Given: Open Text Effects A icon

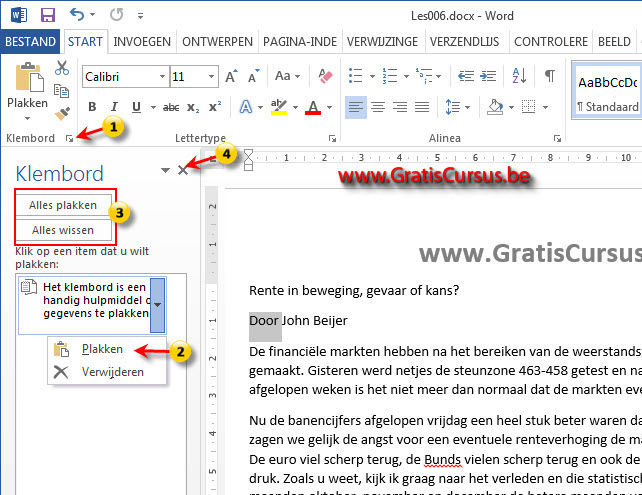Looking at the screenshot, I should pyautogui.click(x=246, y=107).
